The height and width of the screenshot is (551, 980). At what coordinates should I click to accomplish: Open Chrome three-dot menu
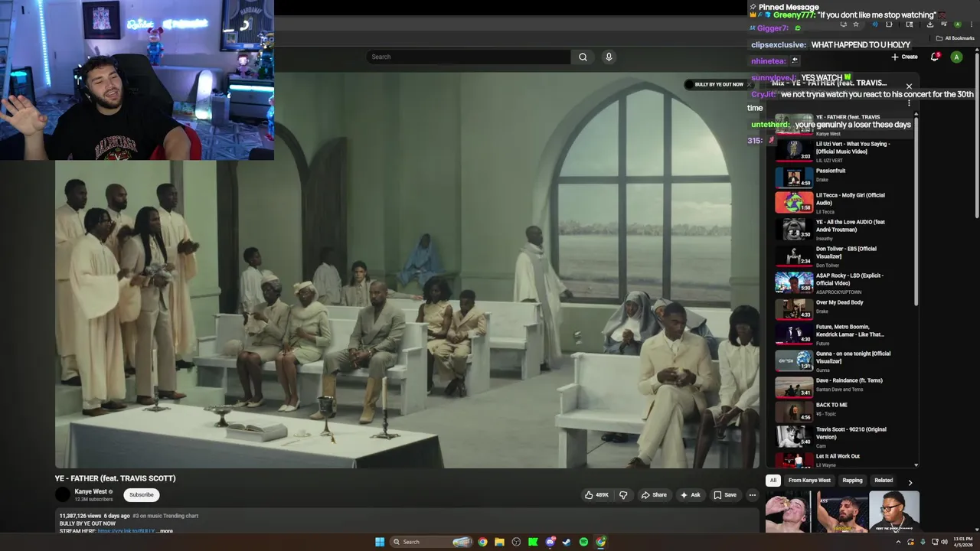(971, 24)
